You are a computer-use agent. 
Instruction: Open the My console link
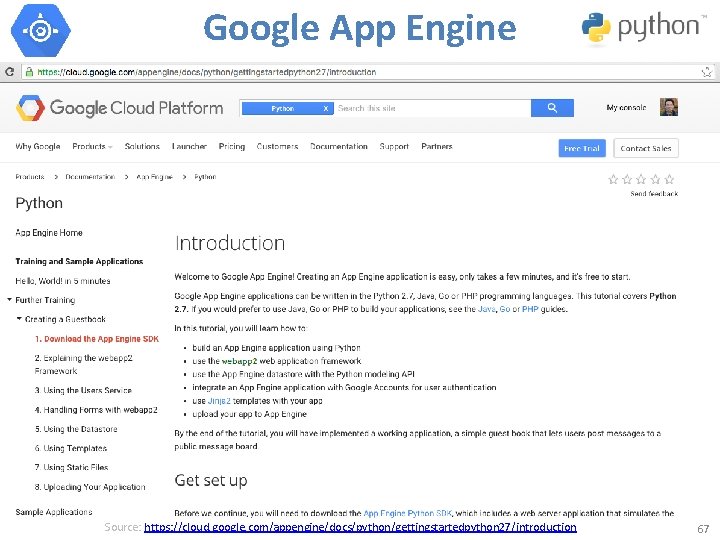point(626,107)
